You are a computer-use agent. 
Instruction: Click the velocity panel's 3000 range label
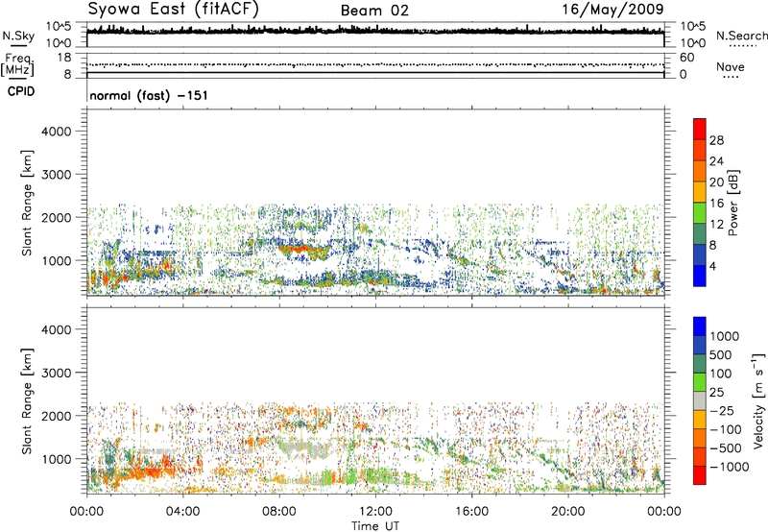click(56, 373)
